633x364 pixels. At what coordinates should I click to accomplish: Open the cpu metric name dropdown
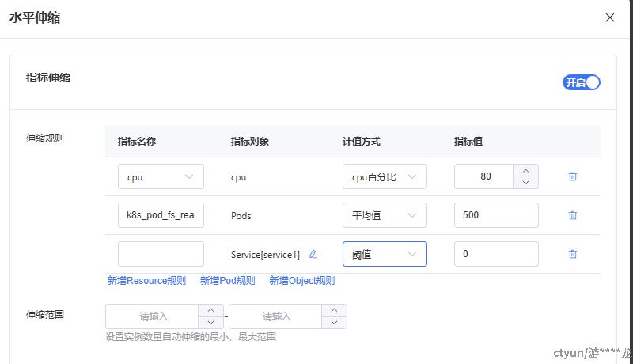(161, 176)
